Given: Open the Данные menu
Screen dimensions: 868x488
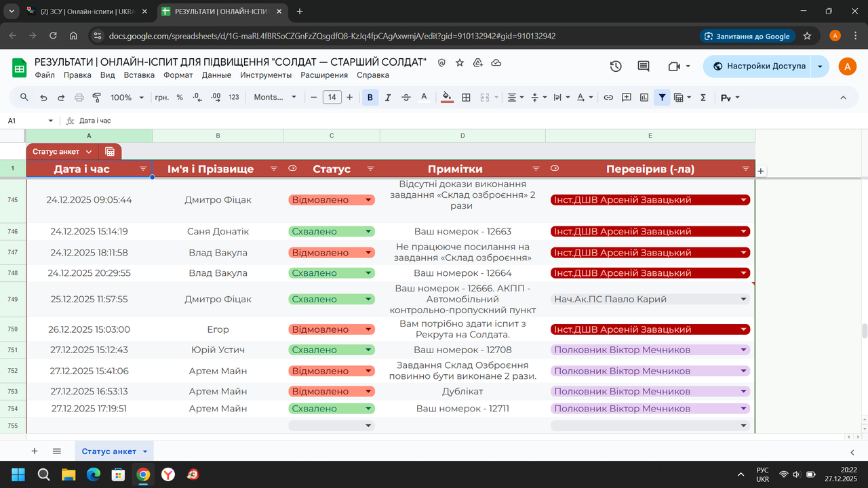Looking at the screenshot, I should click(217, 75).
